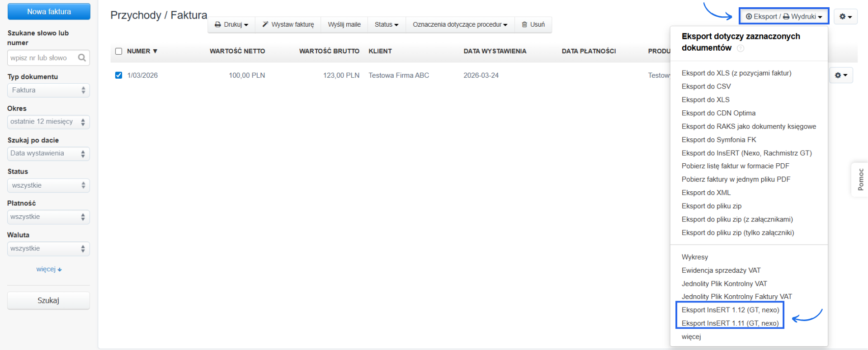The image size is (868, 350).
Task: Select plain Eksport do pliku zip
Action: point(712,206)
